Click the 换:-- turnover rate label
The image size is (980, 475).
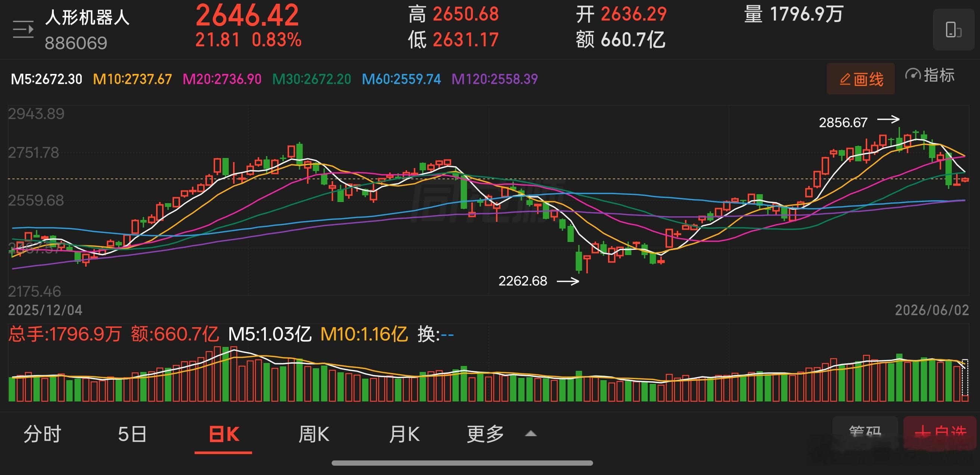(435, 334)
